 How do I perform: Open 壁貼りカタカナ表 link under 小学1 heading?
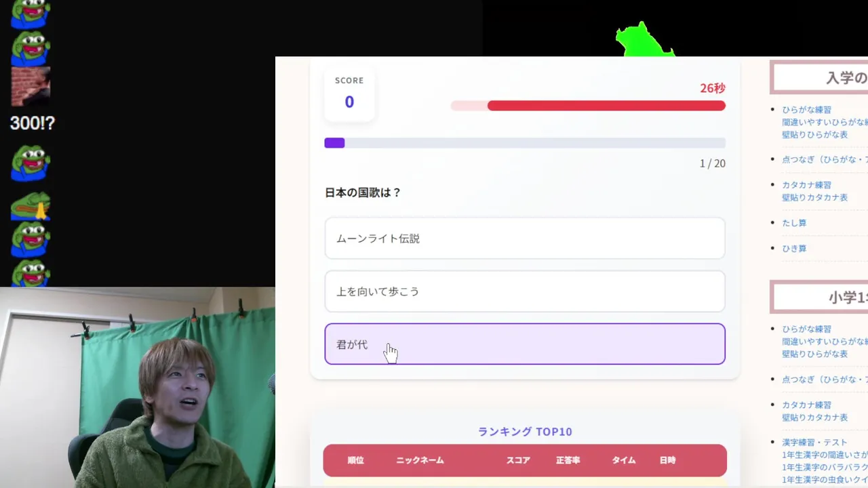tap(814, 418)
